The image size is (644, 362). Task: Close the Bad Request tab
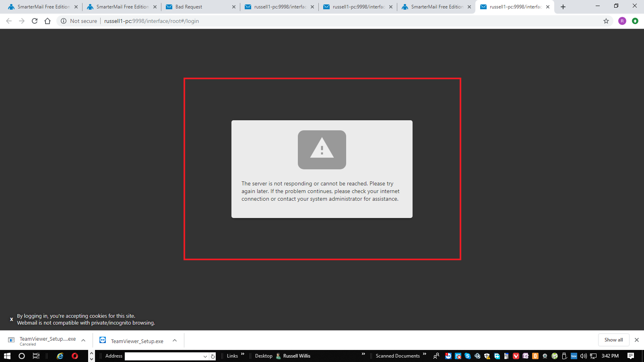click(x=234, y=7)
